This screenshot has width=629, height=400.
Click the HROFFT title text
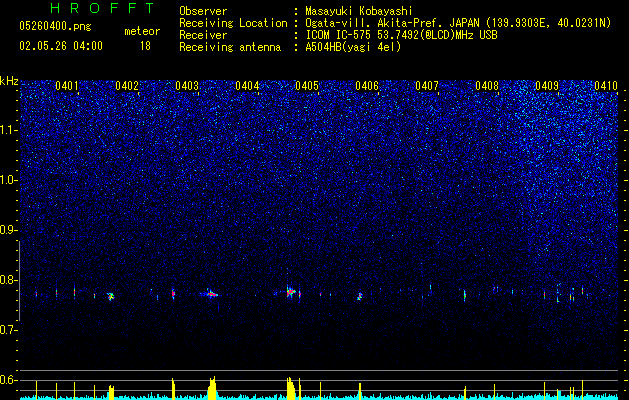tap(103, 8)
